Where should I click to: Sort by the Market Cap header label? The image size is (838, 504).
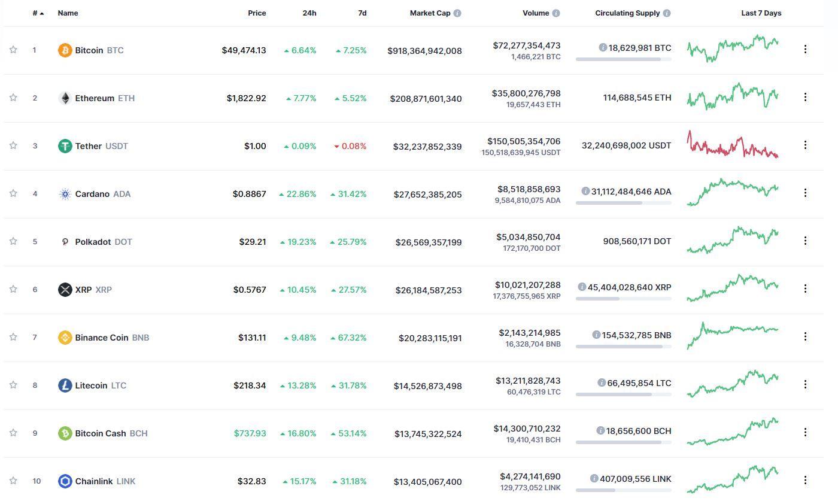pos(430,13)
